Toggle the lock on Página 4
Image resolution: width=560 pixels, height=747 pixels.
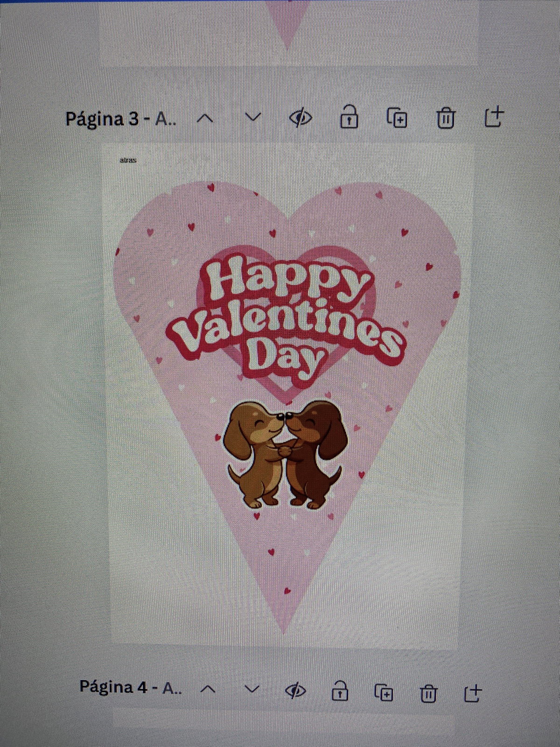pos(339,691)
